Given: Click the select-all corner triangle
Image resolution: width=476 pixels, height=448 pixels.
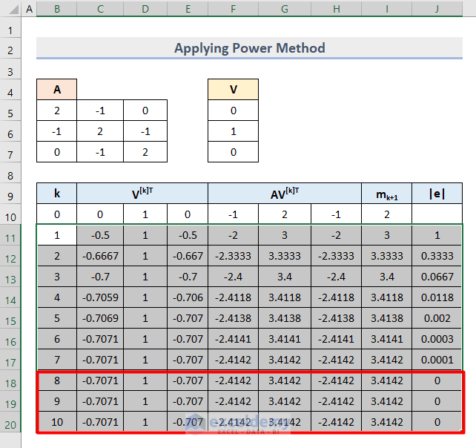Looking at the screenshot, I should click(x=13, y=9).
